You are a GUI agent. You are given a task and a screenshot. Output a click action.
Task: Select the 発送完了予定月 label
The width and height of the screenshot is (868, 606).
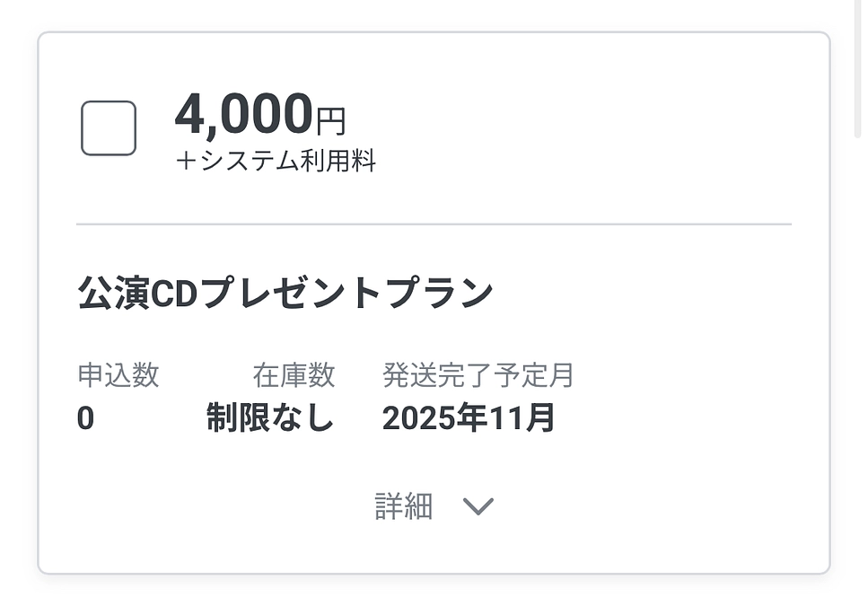click(478, 373)
